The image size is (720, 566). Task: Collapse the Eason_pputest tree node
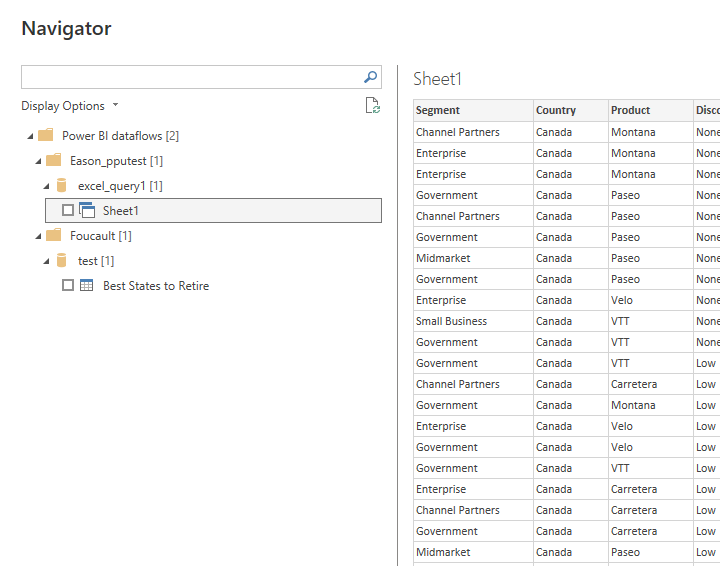(39, 161)
